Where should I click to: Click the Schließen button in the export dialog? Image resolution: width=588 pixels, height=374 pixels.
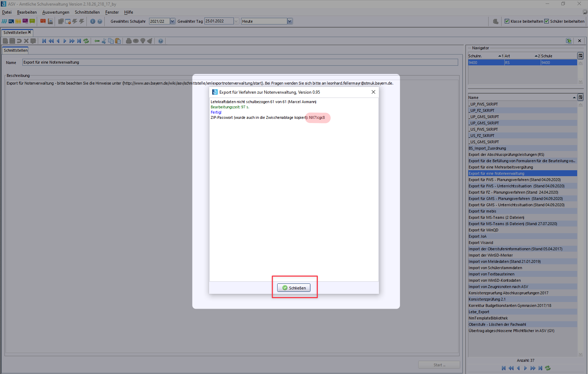coord(294,288)
